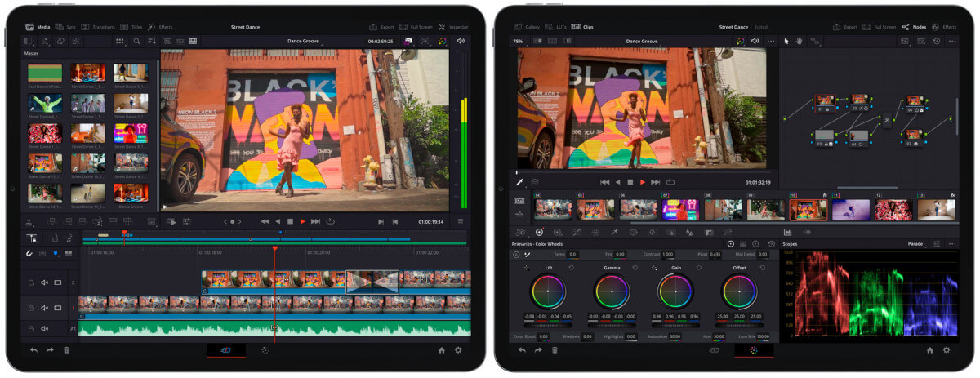Image resolution: width=980 pixels, height=378 pixels.
Task: Lock video track 1
Action: click(31, 308)
